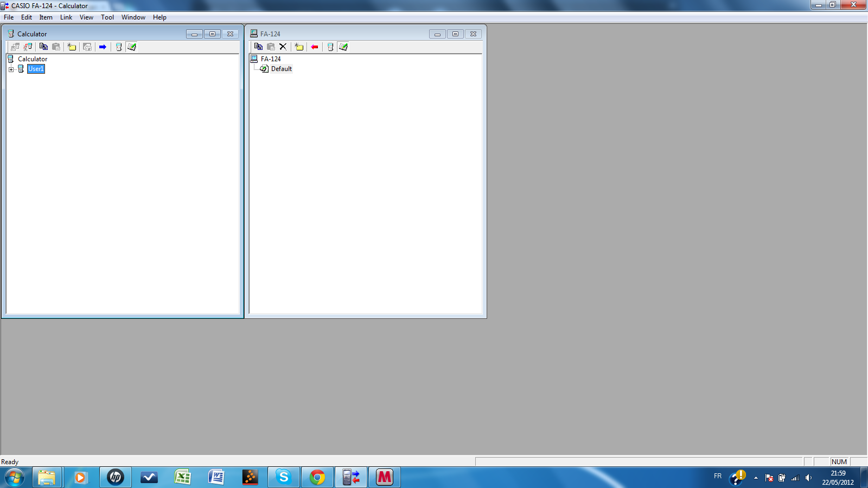This screenshot has height=488, width=868.
Task: Click the Copy icon in Calculator window toolbar
Action: [x=44, y=47]
